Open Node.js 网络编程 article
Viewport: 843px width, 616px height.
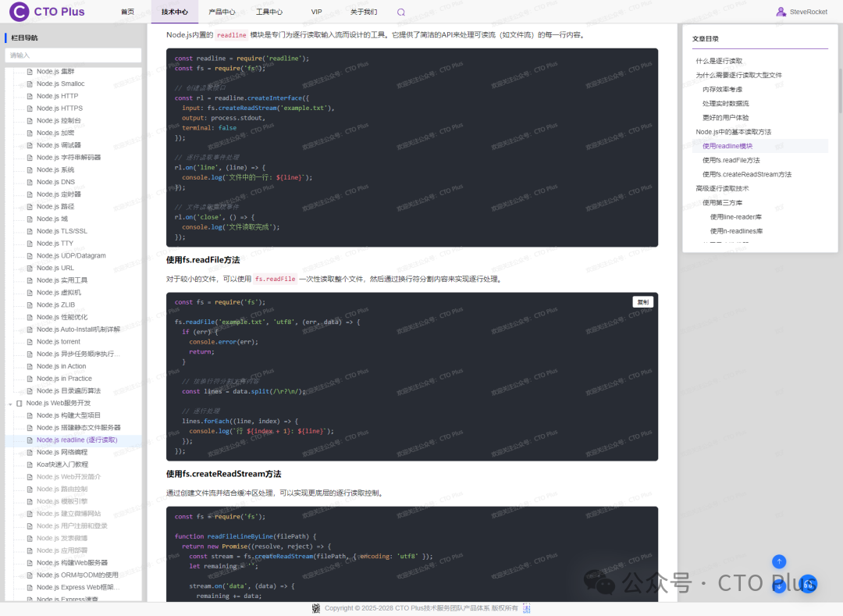tap(62, 452)
